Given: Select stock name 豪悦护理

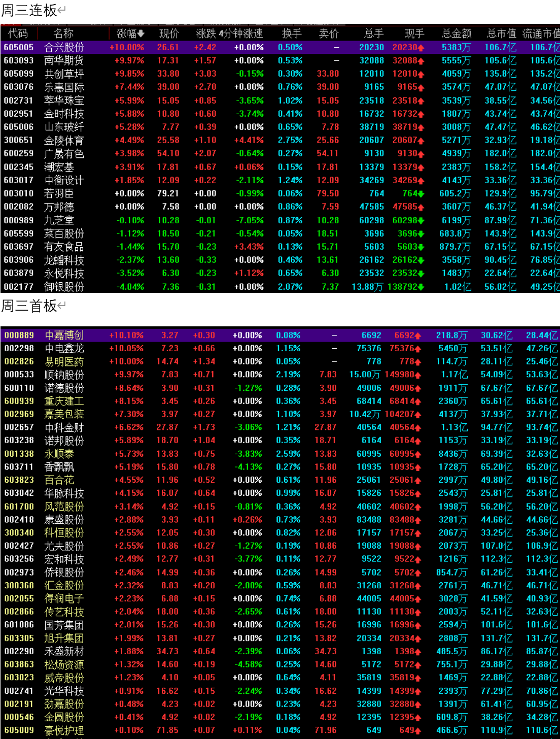Looking at the screenshot, I should (x=64, y=730).
